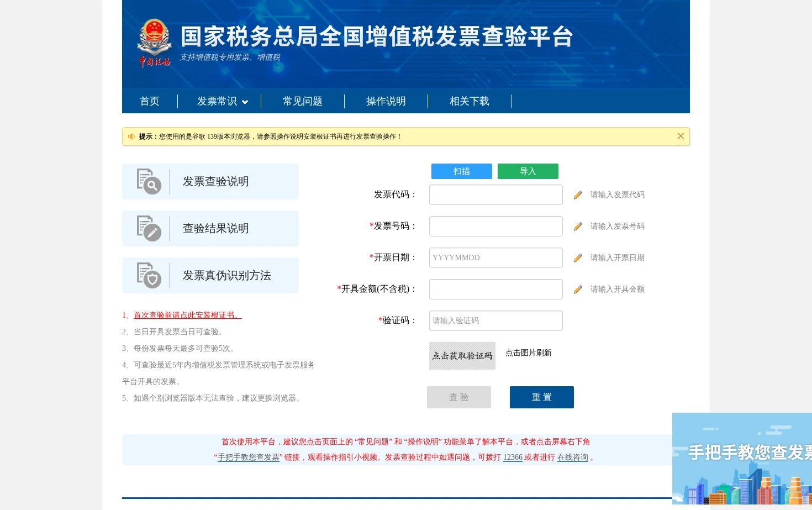The width and height of the screenshot is (812, 510).
Task: Open the 查验结果说明 panel
Action: (210, 228)
